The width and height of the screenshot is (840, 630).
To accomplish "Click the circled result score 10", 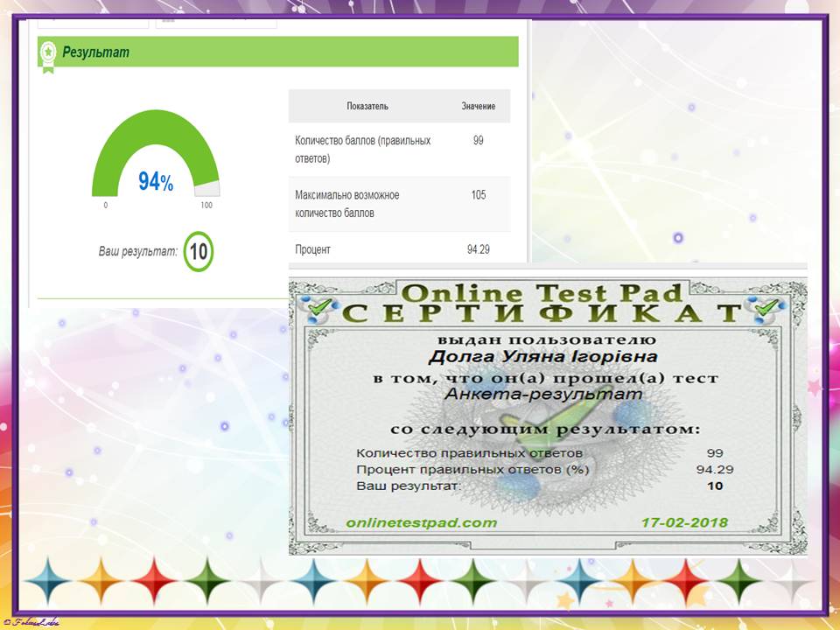I will coord(199,251).
